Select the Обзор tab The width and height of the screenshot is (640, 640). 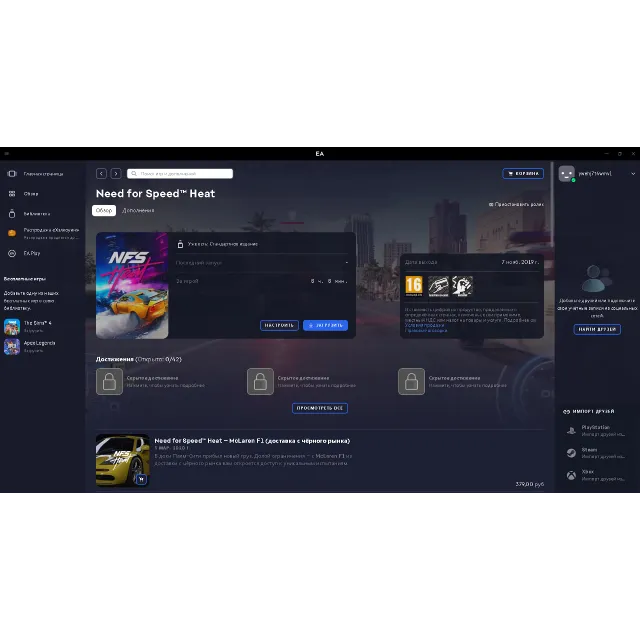pyautogui.click(x=104, y=210)
